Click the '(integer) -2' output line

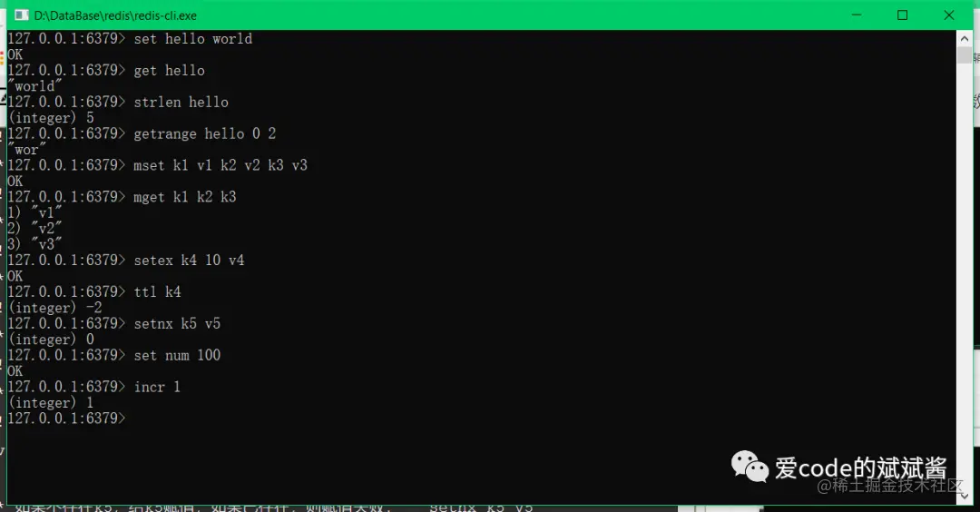tap(55, 308)
